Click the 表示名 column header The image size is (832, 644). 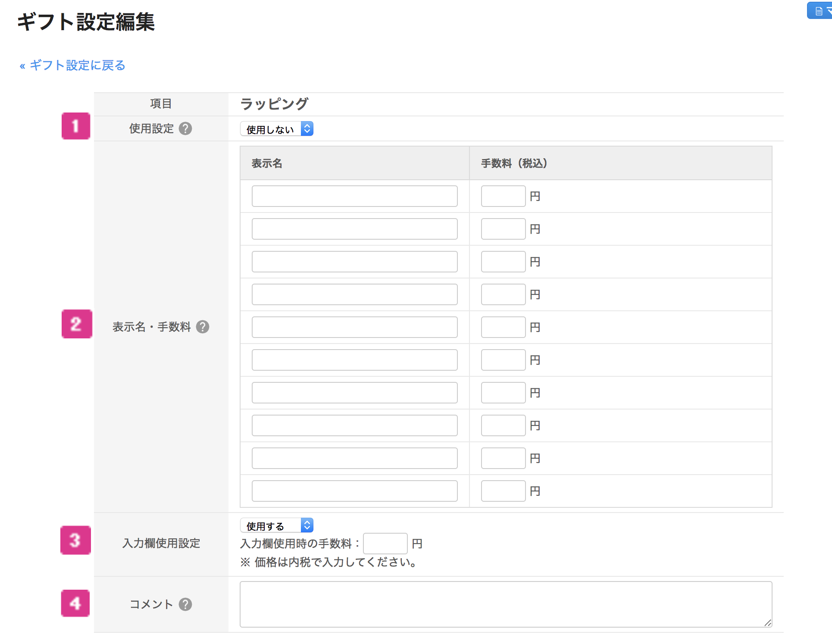pyautogui.click(x=354, y=163)
